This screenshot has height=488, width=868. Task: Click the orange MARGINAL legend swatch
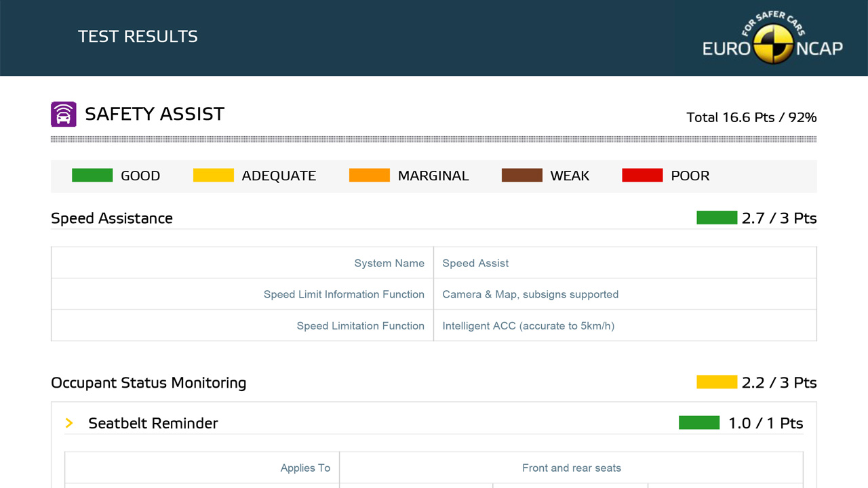[369, 176]
